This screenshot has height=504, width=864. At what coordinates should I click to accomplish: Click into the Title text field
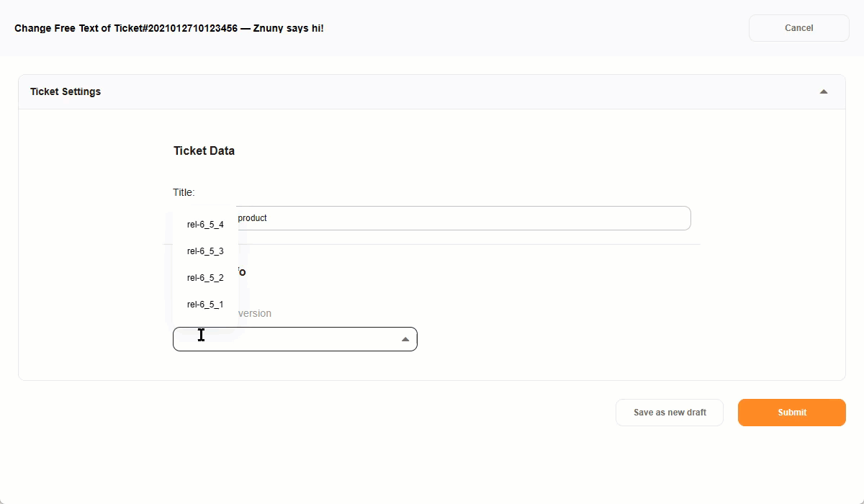tap(461, 218)
